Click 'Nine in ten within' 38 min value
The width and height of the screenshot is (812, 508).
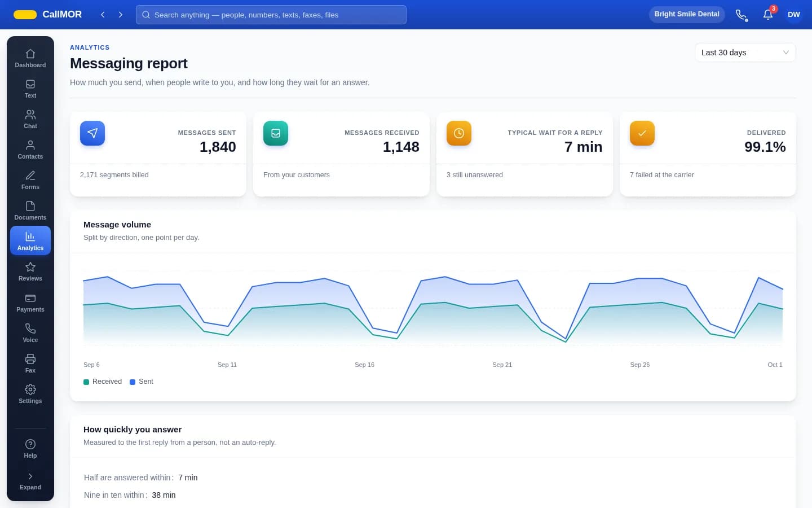tap(164, 495)
